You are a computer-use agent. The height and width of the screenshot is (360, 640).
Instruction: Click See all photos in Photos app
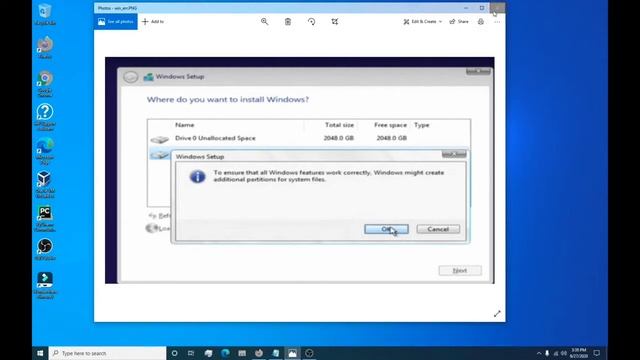click(x=116, y=22)
